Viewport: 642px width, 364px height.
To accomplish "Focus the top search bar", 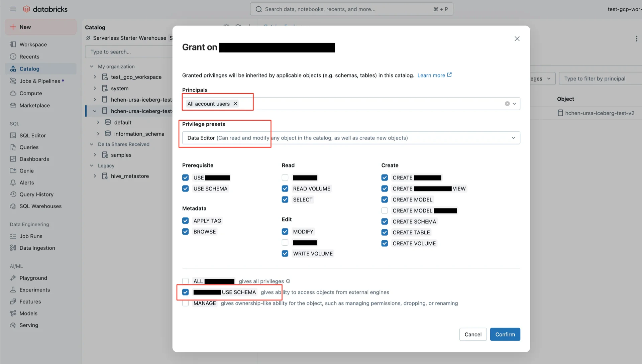I will (x=351, y=9).
